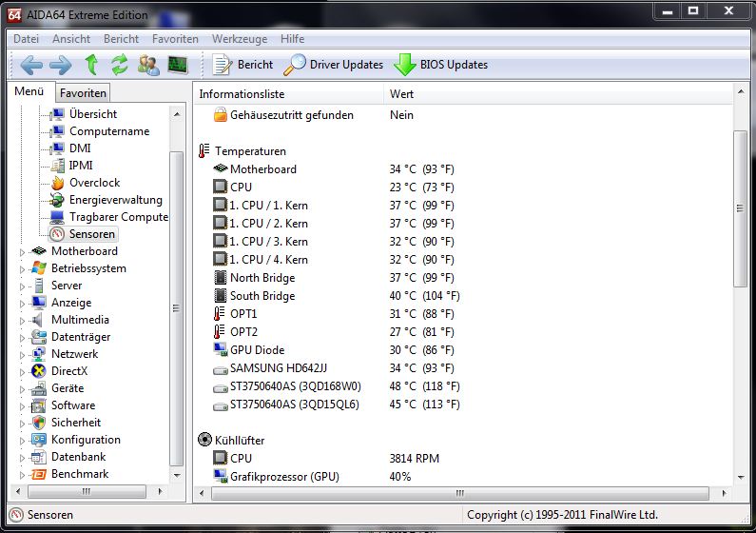This screenshot has height=533, width=756.
Task: Expand the Anzeige tree node
Action: point(22,304)
